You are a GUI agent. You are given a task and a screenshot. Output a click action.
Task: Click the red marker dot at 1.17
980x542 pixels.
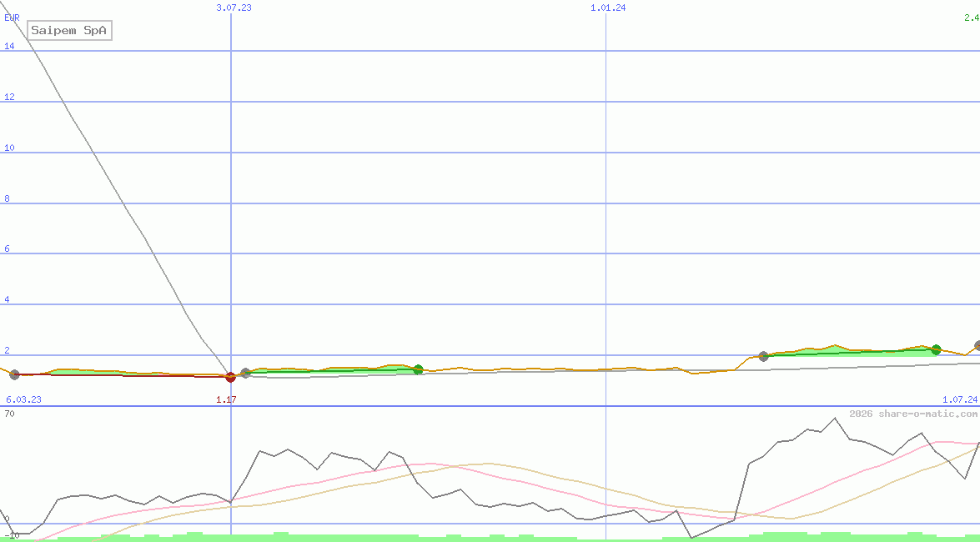231,377
